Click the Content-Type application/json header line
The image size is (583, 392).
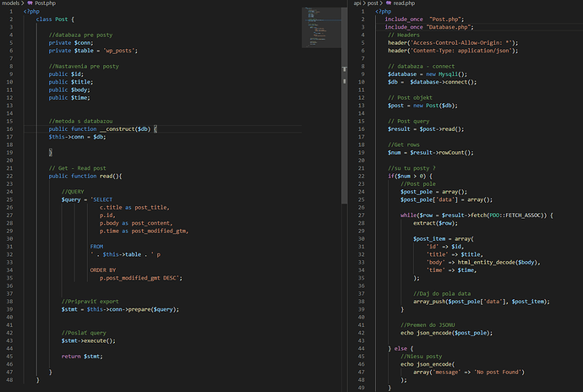(x=453, y=51)
